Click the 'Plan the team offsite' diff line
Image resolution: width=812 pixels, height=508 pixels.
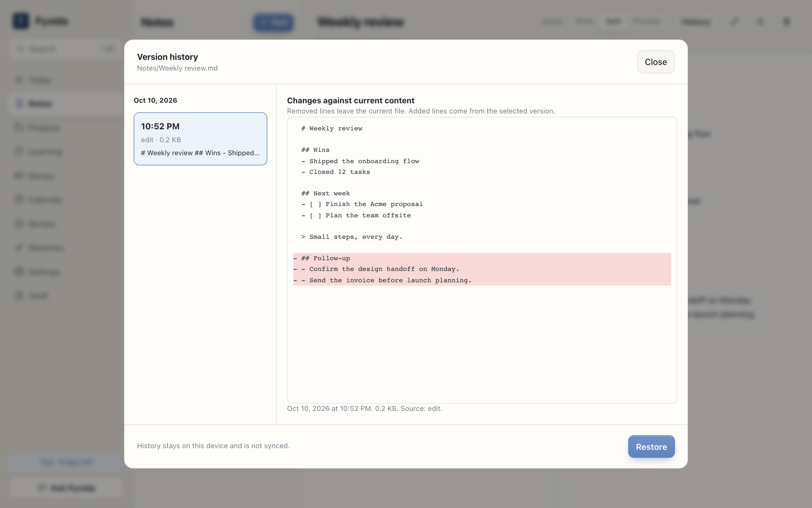pos(482,215)
